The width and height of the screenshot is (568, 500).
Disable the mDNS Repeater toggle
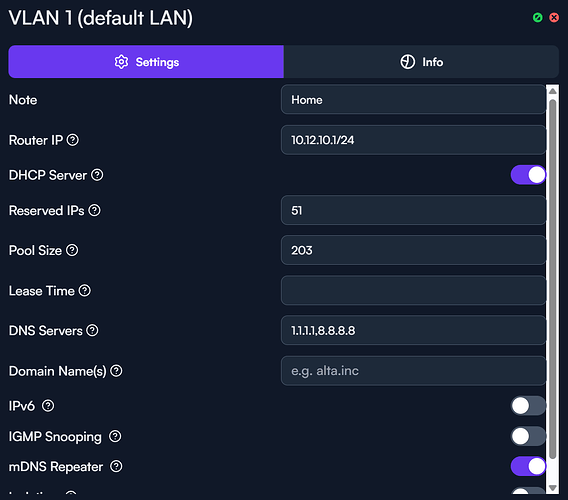[x=528, y=466]
